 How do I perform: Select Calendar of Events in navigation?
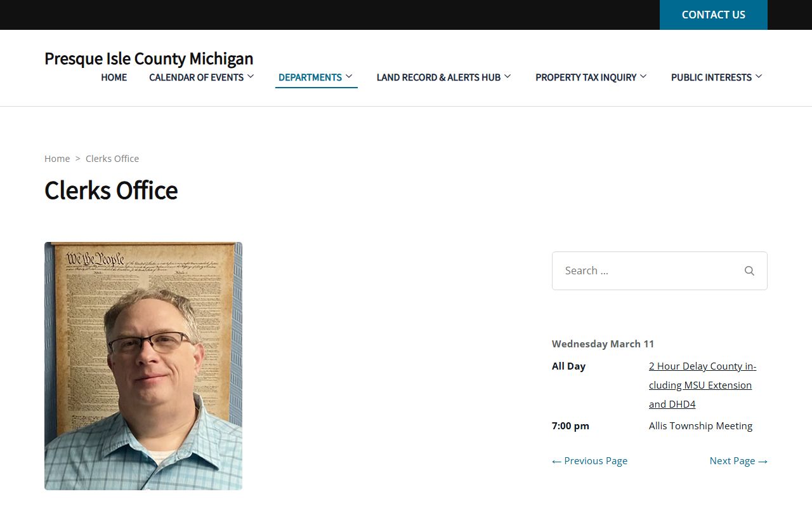point(196,77)
